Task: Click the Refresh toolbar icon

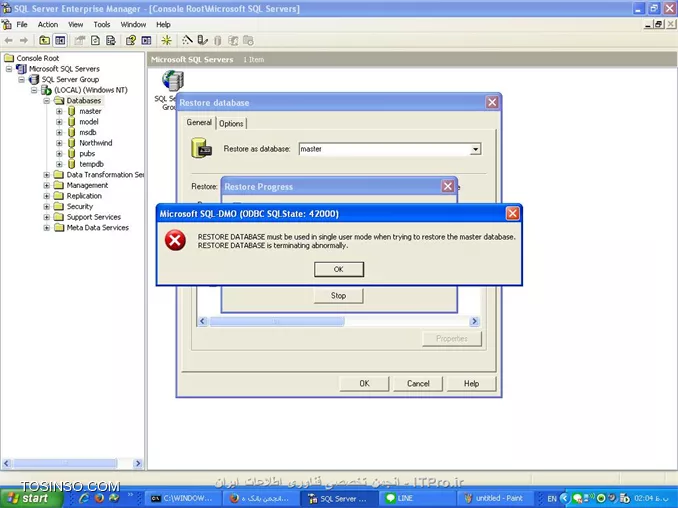Action: [95, 41]
